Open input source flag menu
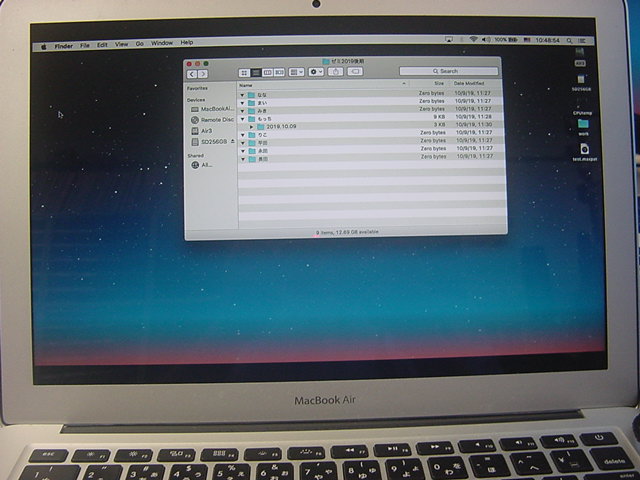 click(527, 40)
